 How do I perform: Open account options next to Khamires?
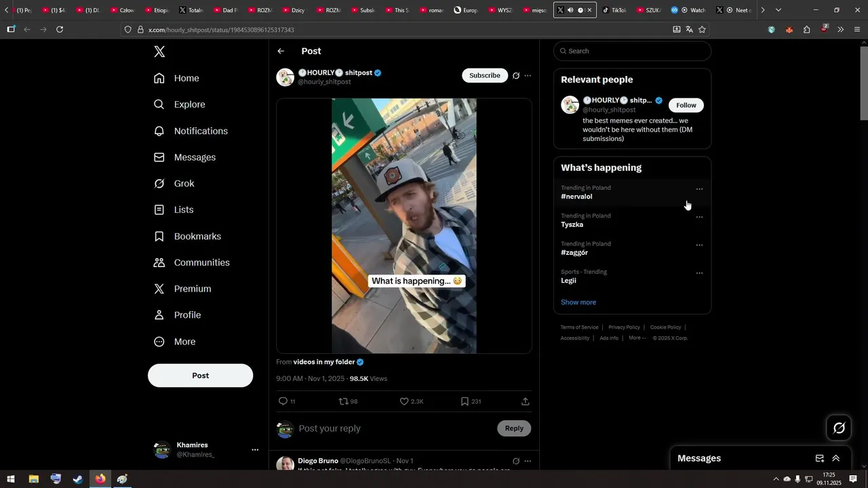[255, 450]
